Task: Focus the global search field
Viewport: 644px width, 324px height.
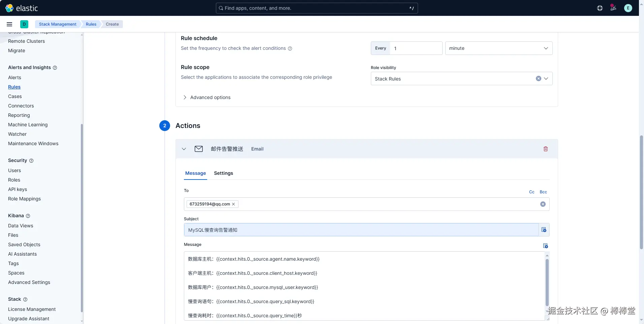Action: (x=317, y=8)
